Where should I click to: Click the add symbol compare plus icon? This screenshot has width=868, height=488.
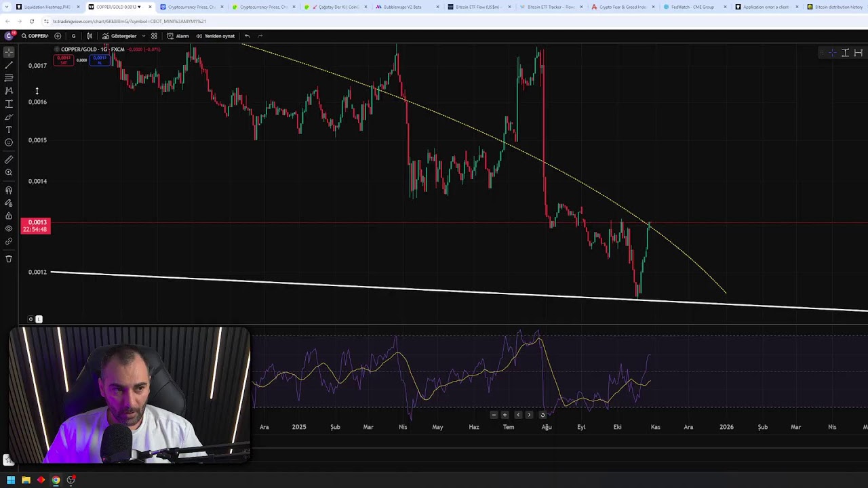pos(58,36)
